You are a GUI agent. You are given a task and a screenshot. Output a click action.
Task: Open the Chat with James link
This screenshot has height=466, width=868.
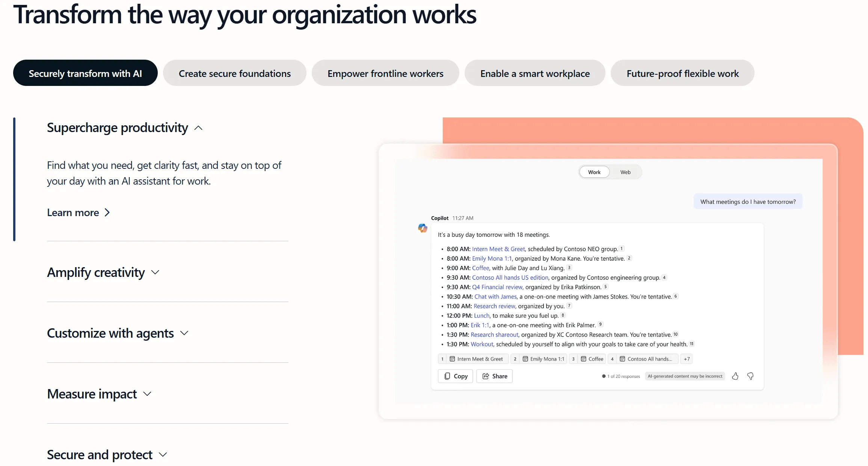click(495, 297)
